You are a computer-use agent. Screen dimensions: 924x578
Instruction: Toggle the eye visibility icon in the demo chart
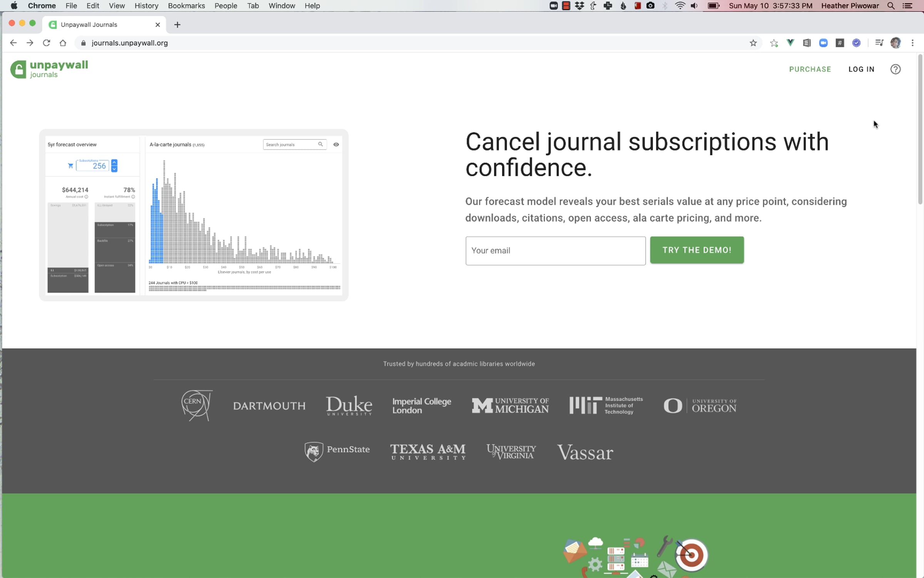tap(336, 144)
